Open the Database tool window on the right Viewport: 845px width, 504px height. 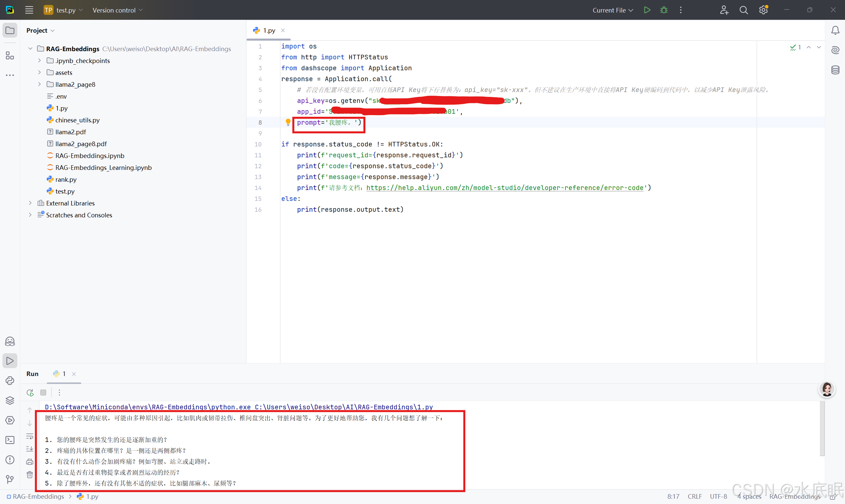[x=835, y=70]
